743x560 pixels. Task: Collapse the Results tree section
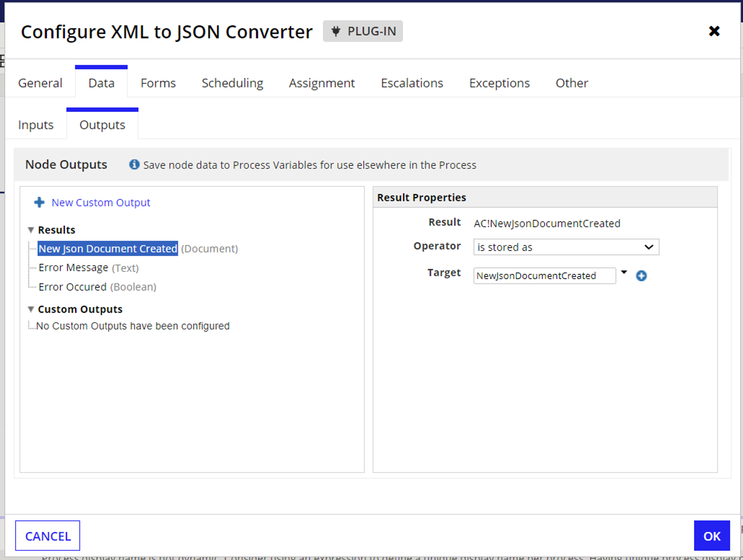[x=31, y=230]
